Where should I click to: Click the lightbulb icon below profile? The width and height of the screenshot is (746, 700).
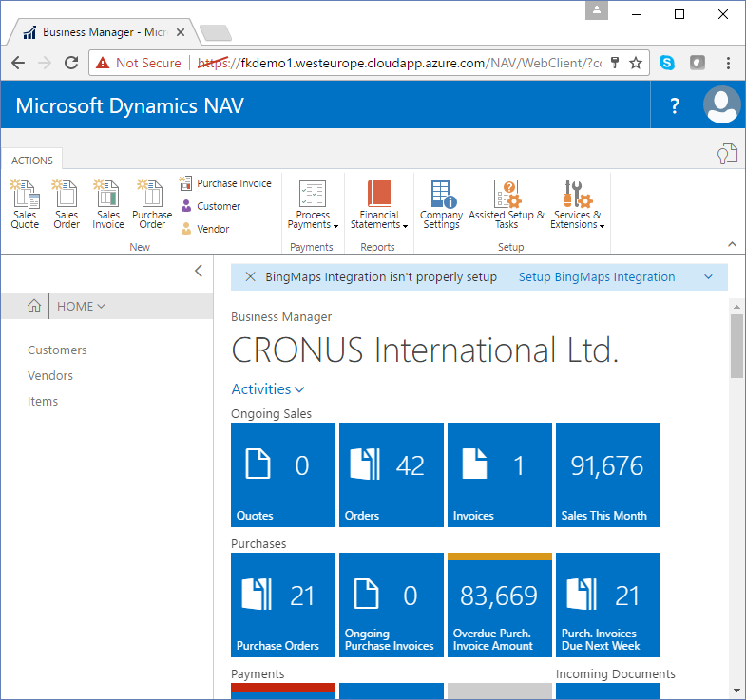726,155
